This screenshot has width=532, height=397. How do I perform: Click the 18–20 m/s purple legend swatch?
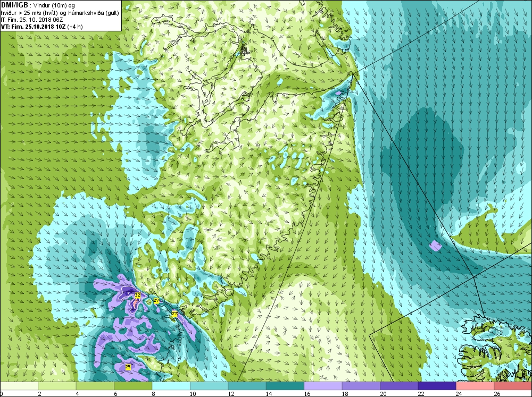click(361, 386)
